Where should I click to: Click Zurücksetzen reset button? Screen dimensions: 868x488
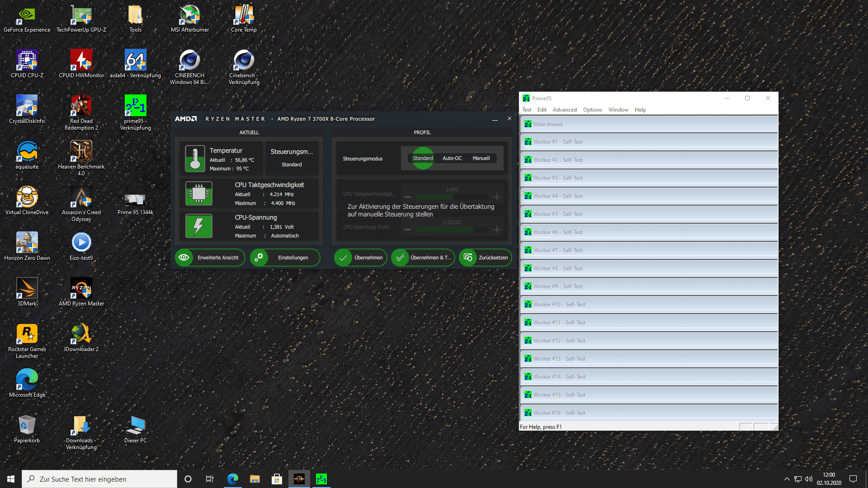tap(485, 258)
